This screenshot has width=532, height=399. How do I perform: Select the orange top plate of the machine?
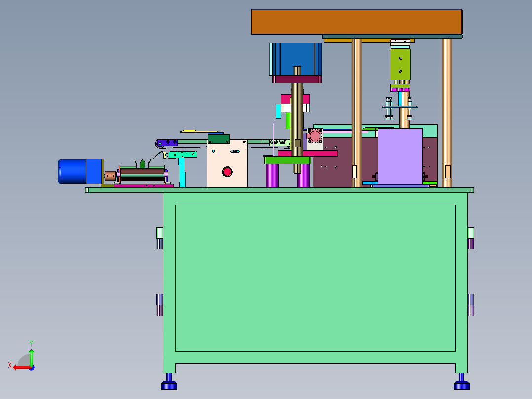[x=357, y=22]
